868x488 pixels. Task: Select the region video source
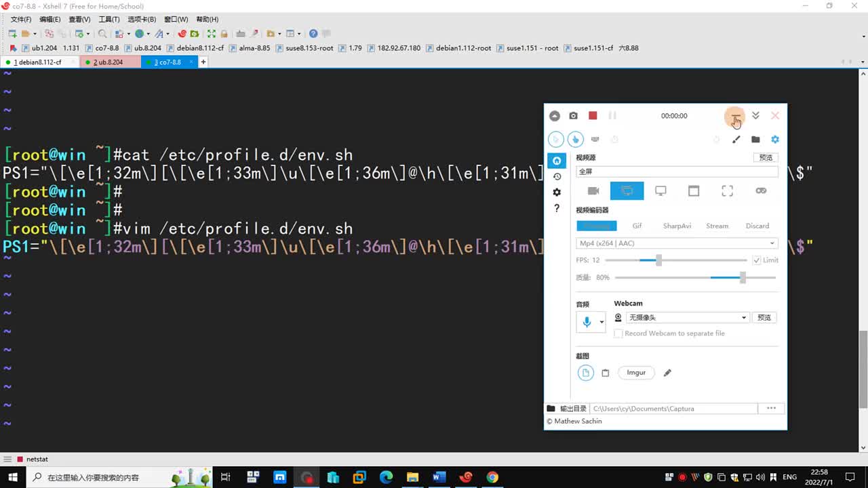[x=728, y=191]
